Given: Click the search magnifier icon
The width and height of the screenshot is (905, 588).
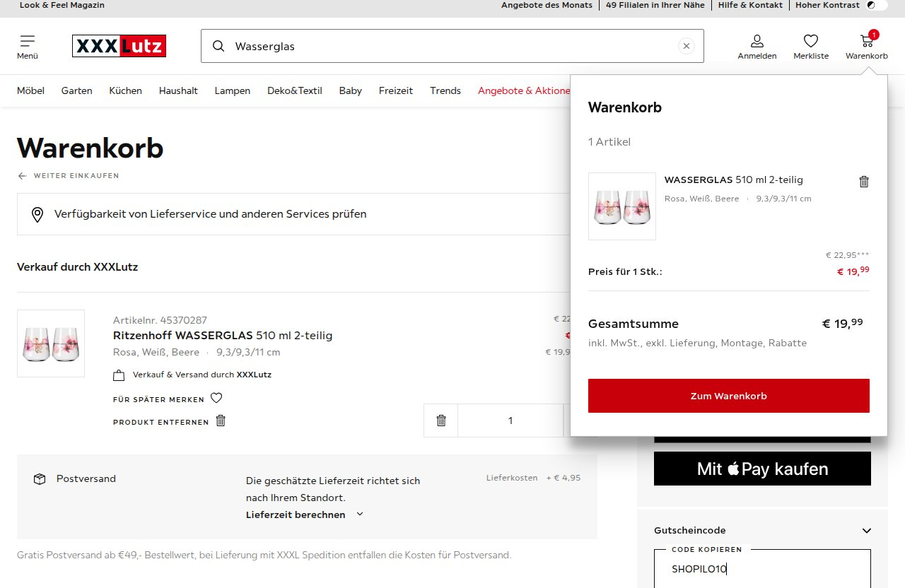Looking at the screenshot, I should pyautogui.click(x=218, y=46).
